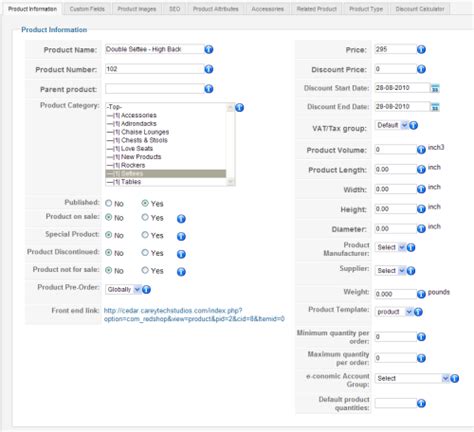
Task: Set Published to Yes
Action: coord(145,203)
